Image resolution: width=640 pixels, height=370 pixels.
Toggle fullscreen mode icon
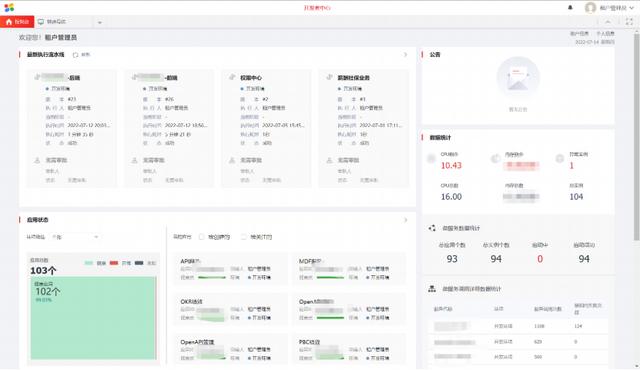click(x=629, y=22)
